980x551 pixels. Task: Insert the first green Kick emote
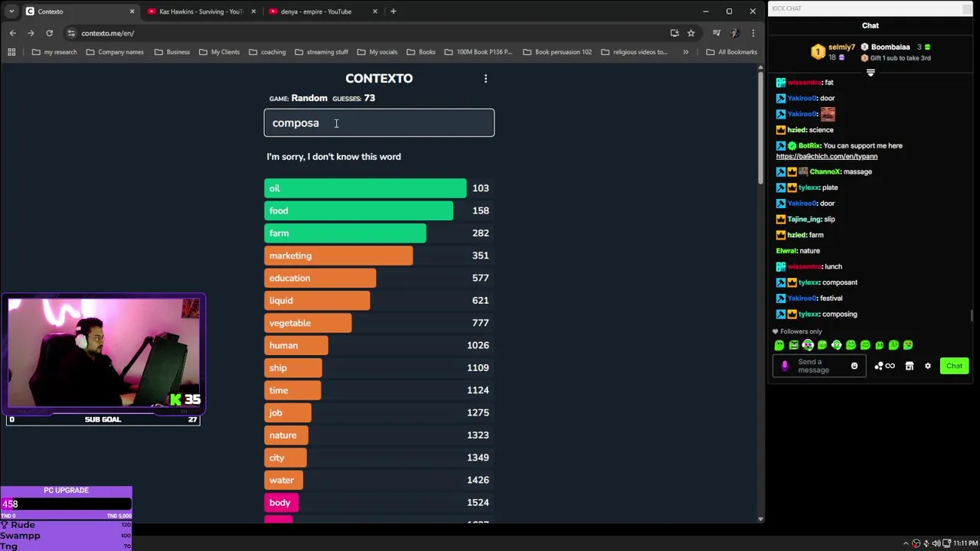click(779, 345)
